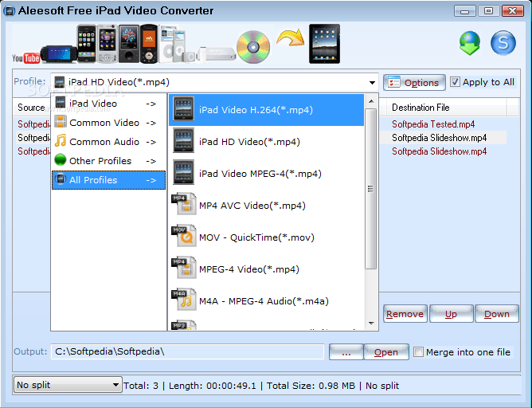This screenshot has width=532, height=408.
Task: Expand iPad Video category arrow
Action: (x=151, y=104)
